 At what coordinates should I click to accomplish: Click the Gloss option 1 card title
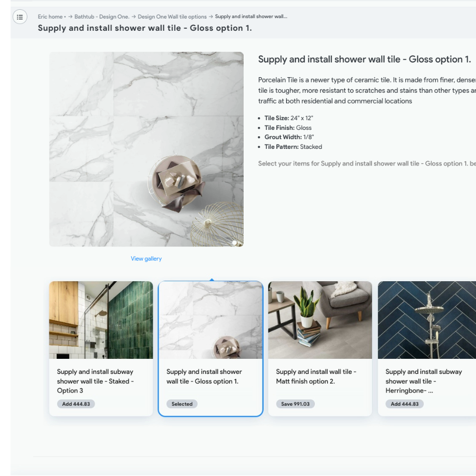204,376
